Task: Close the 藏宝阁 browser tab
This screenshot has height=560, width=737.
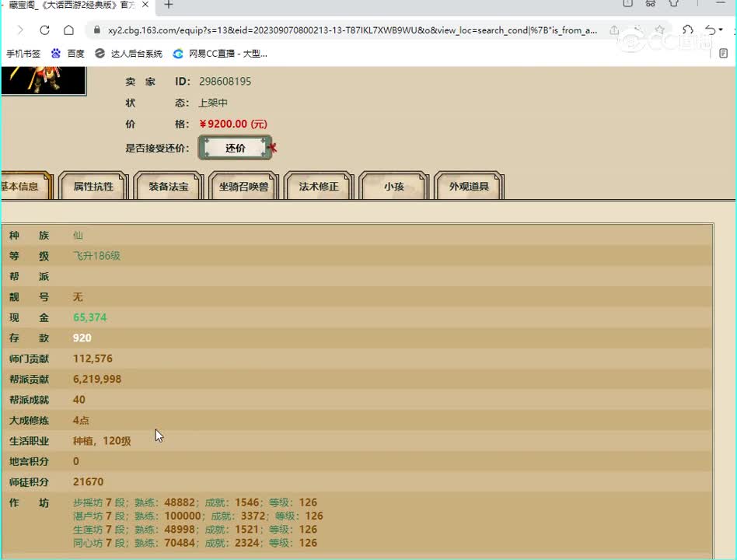Action: point(145,4)
